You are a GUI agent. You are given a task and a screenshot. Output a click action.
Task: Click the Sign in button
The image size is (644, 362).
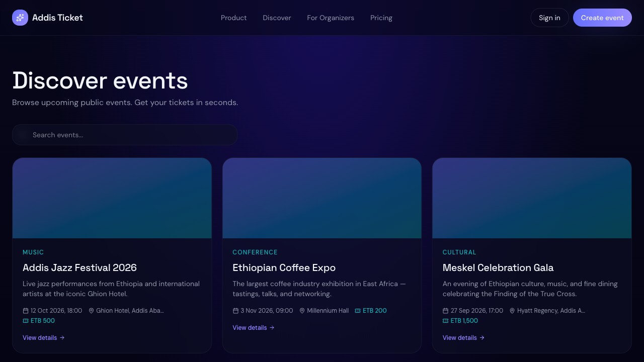click(x=549, y=18)
